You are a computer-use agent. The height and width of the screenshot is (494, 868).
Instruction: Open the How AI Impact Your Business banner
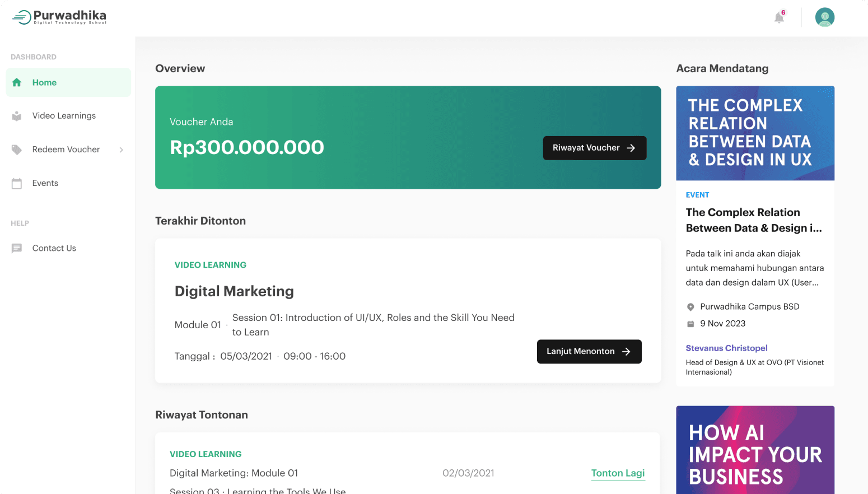click(x=755, y=450)
